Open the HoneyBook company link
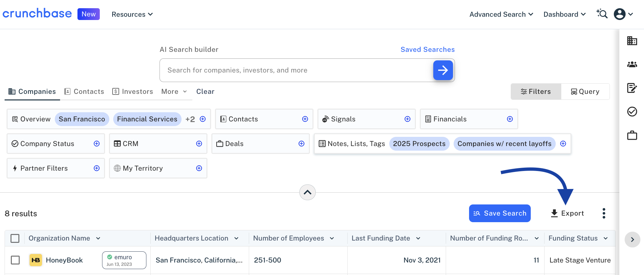This screenshot has width=644, height=275. 64,260
